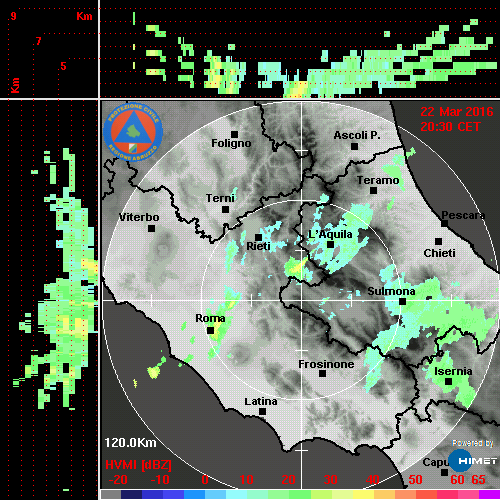This screenshot has height=500, width=500.
Task: Click the 'Sulmona' city name label
Action: [391, 291]
